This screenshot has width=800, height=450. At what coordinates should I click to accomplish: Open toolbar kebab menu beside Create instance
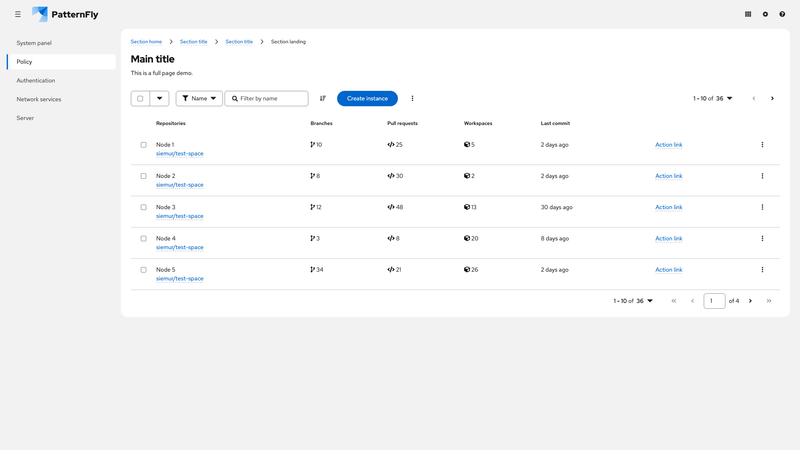point(413,99)
